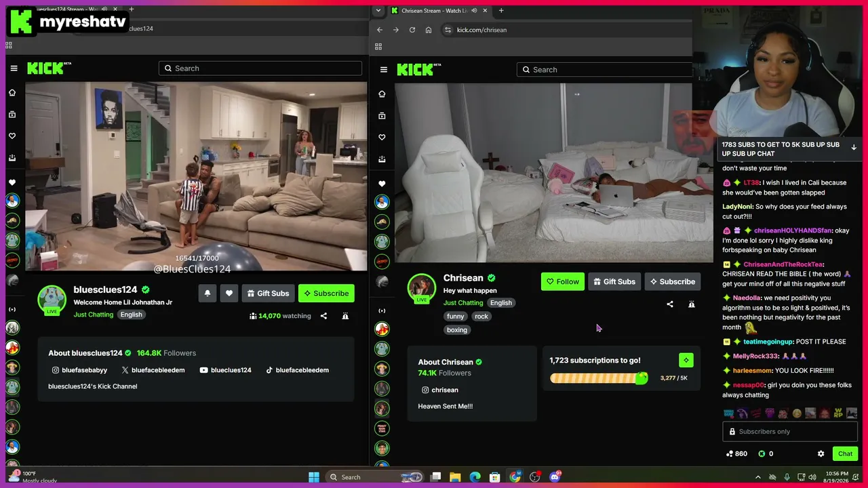Click the Chrisean live avatar
This screenshot has width=868, height=488.
pyautogui.click(x=421, y=288)
